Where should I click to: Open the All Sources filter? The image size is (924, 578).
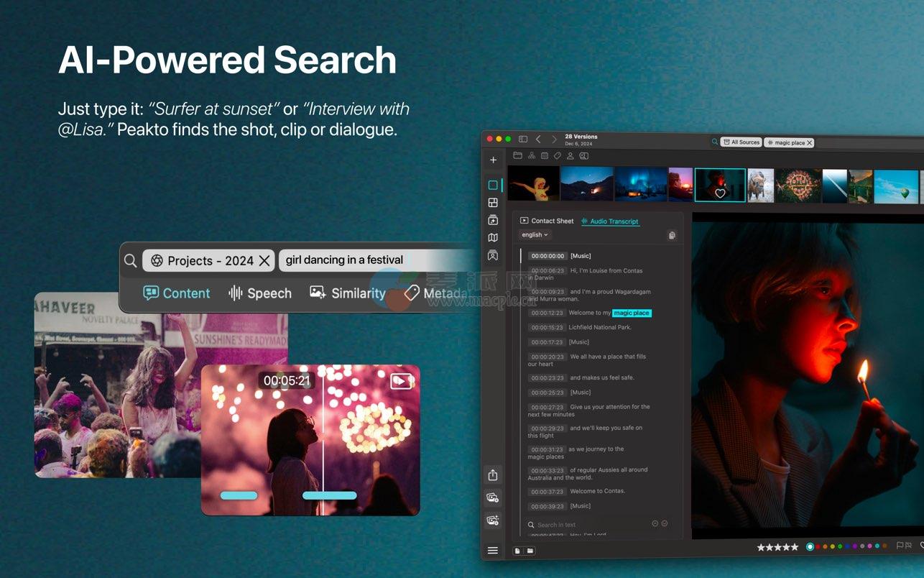741,142
